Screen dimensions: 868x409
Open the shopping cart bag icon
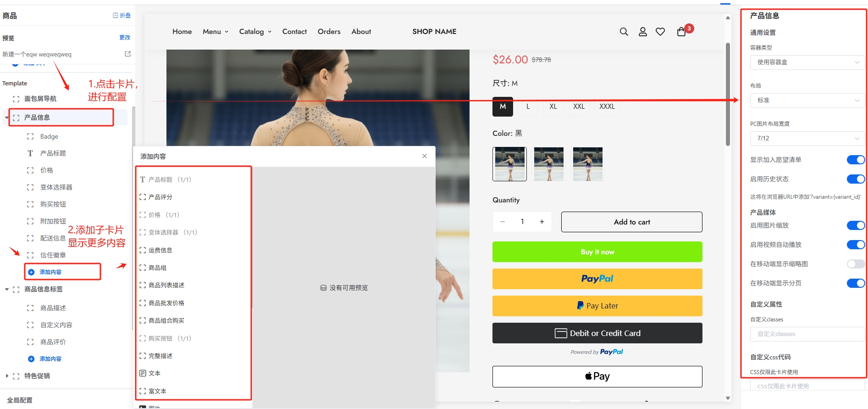pos(681,32)
